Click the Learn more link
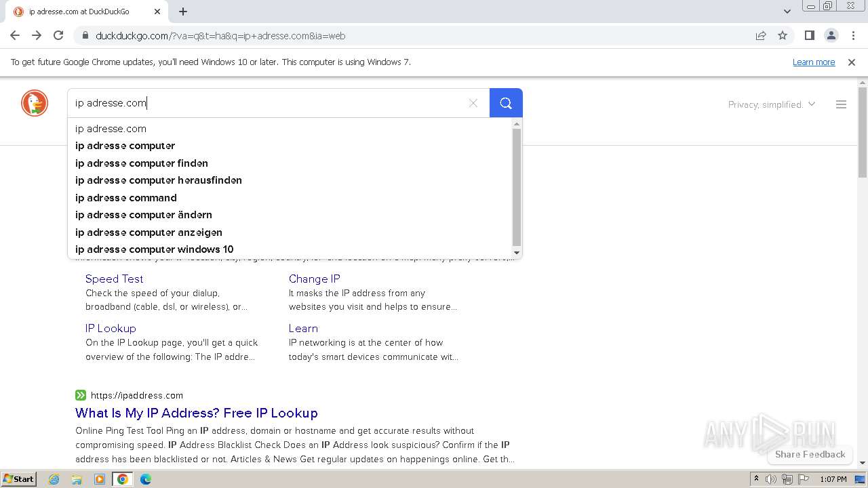Screen dimensions: 868x488 click(814, 62)
